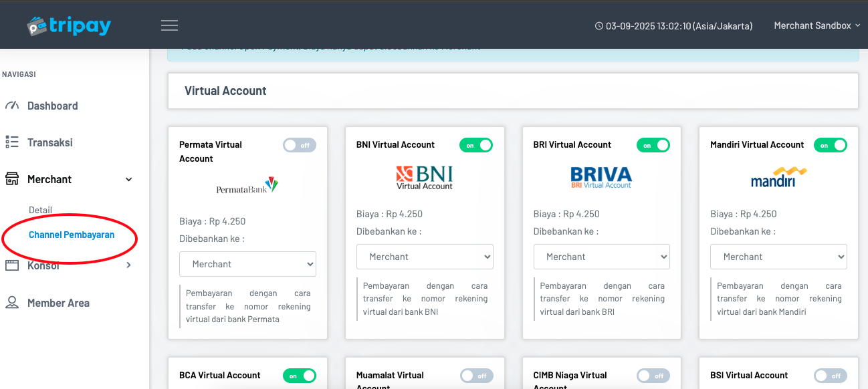Open Channel Pembayaran submenu link
Image resolution: width=868 pixels, height=389 pixels.
[x=72, y=235]
